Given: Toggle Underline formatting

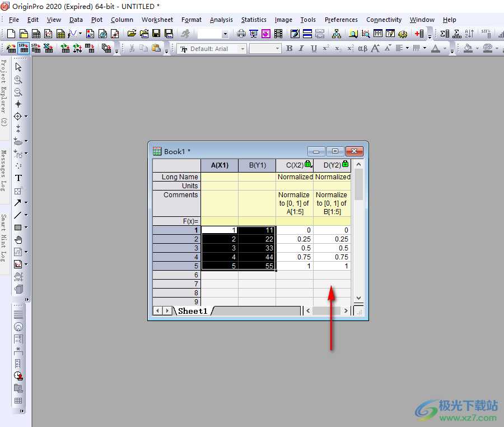Looking at the screenshot, I should tap(314, 49).
